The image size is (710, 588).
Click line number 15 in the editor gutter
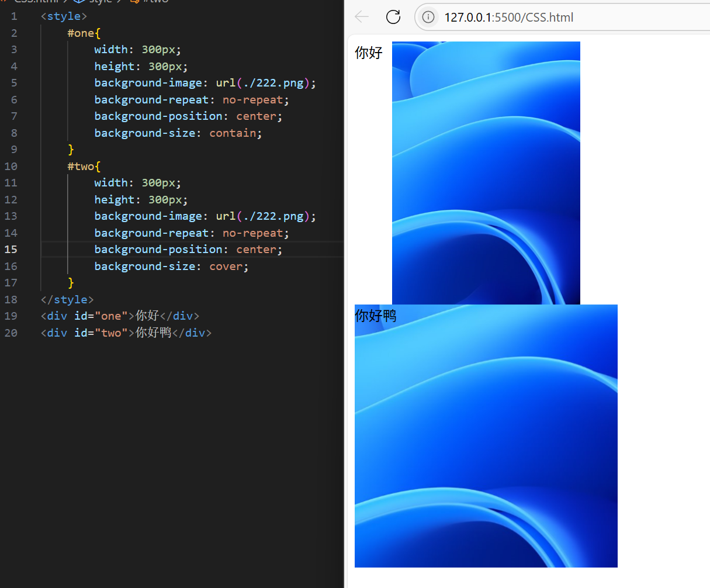(11, 250)
